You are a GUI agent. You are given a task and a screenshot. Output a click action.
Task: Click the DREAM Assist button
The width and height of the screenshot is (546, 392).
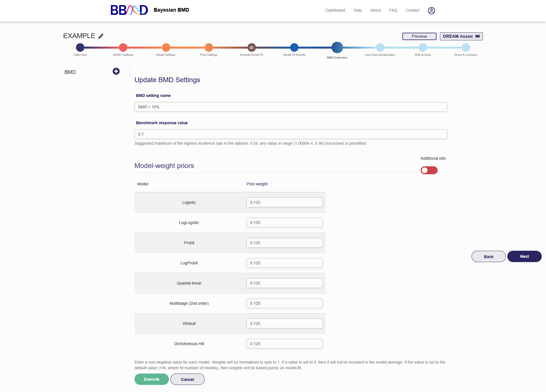point(461,36)
